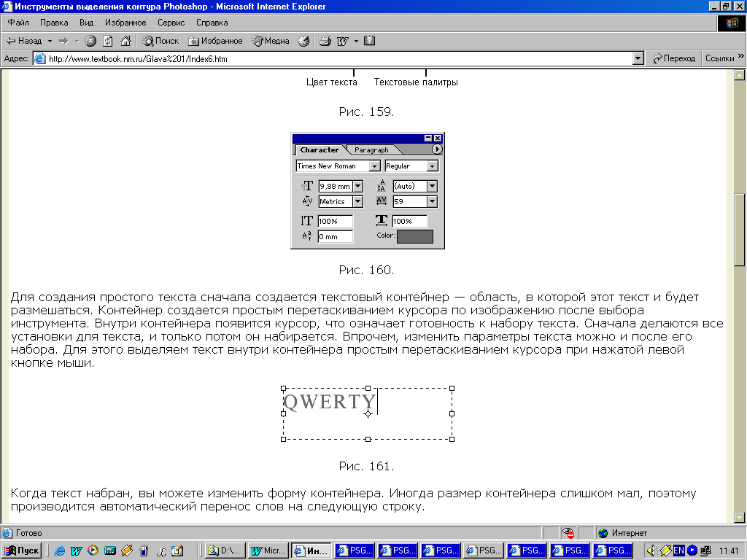Launch the media player quick launch icon

click(x=93, y=551)
